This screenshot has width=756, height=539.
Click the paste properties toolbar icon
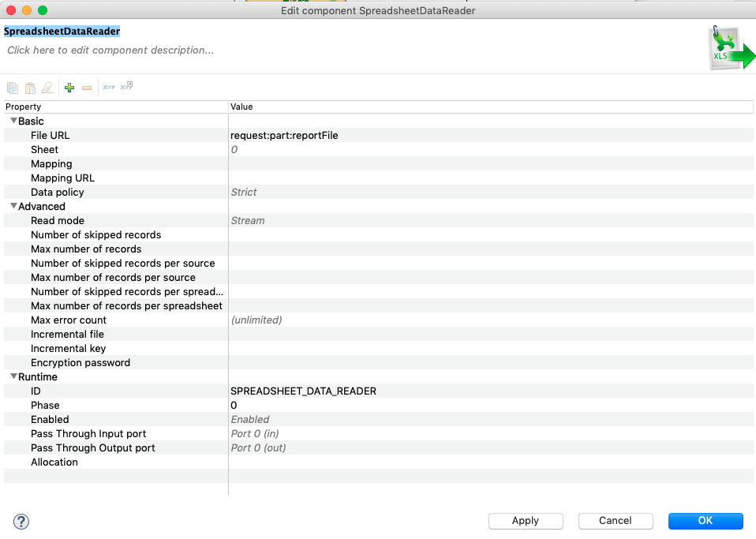click(x=30, y=87)
